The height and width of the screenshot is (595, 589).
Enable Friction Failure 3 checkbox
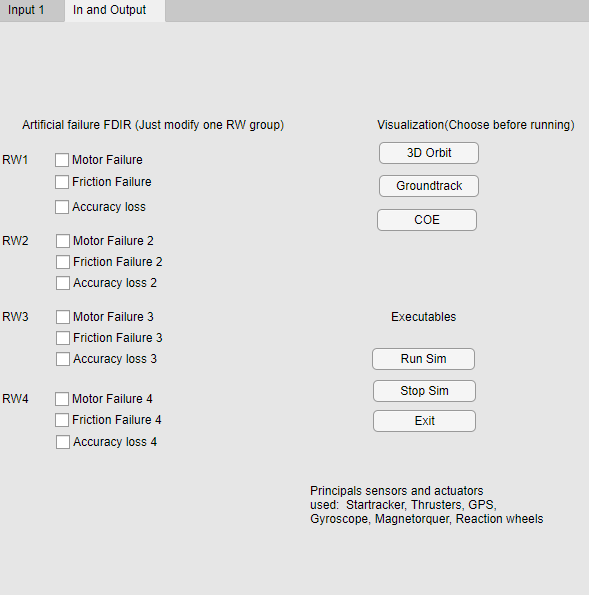coord(63,338)
